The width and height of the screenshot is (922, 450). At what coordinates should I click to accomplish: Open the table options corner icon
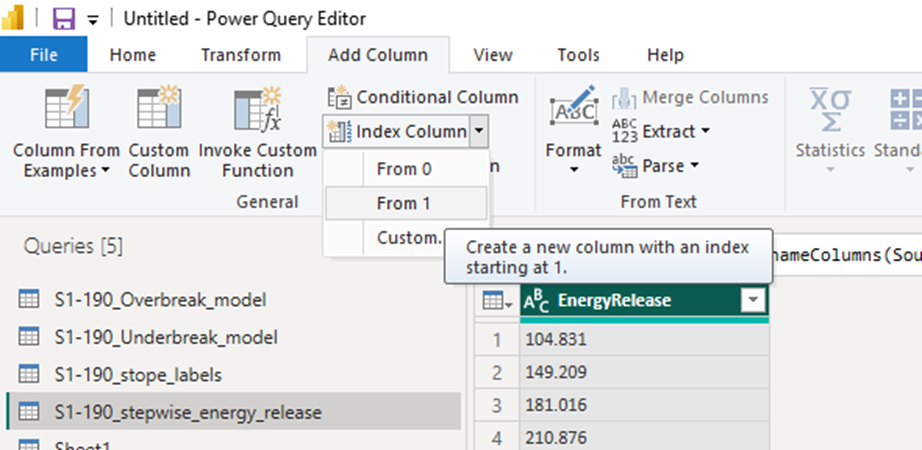click(496, 301)
